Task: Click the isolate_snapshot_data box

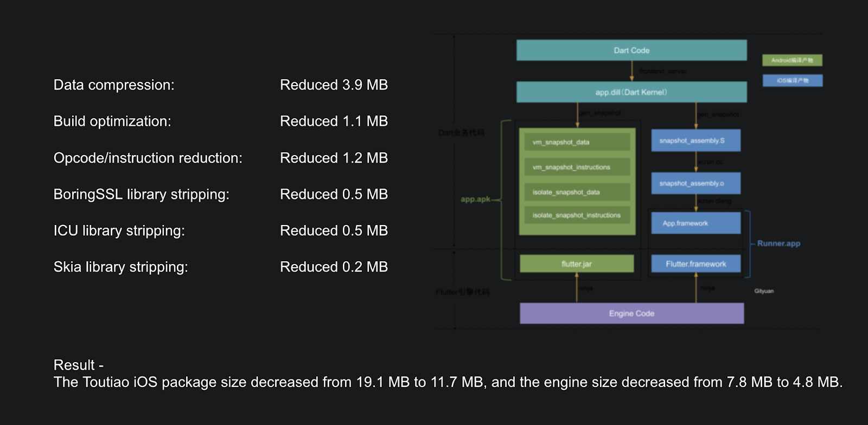Action: click(577, 192)
